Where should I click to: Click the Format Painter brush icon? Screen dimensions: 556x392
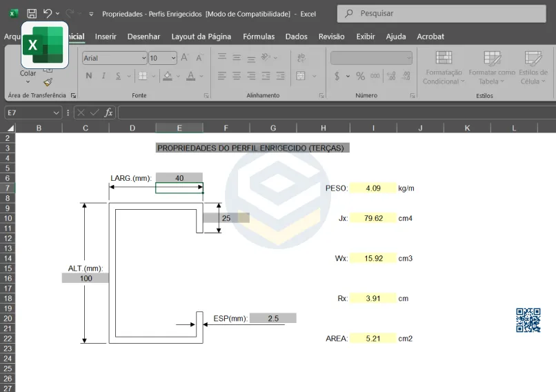coord(48,81)
